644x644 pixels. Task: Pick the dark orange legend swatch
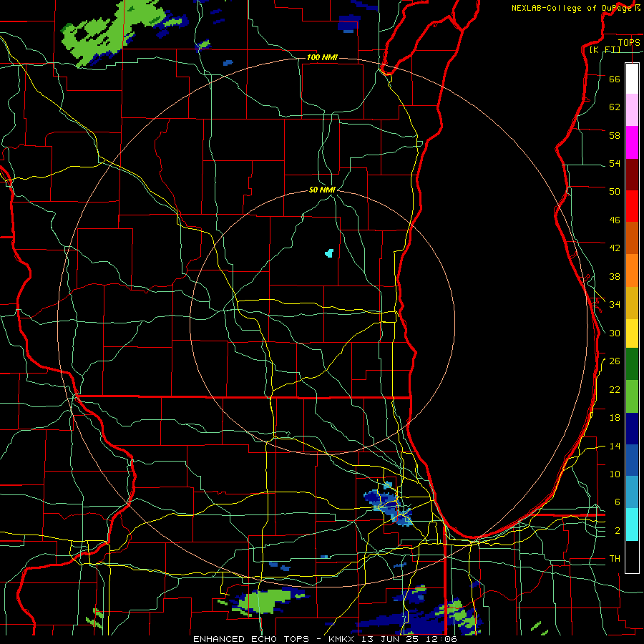pos(632,238)
